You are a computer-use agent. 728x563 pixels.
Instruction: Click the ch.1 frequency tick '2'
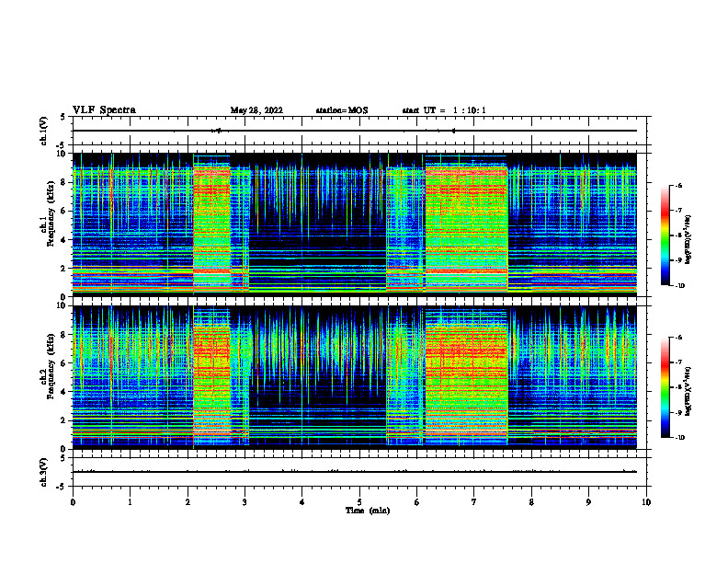point(64,268)
